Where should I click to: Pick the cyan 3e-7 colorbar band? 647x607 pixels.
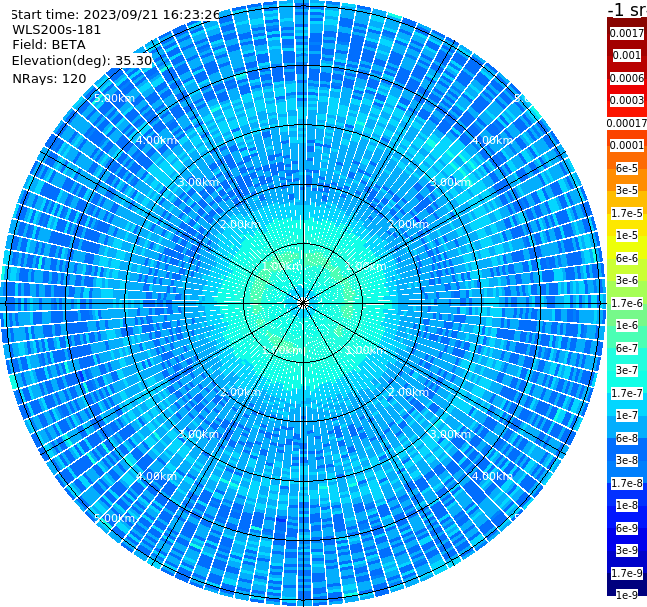(x=627, y=370)
